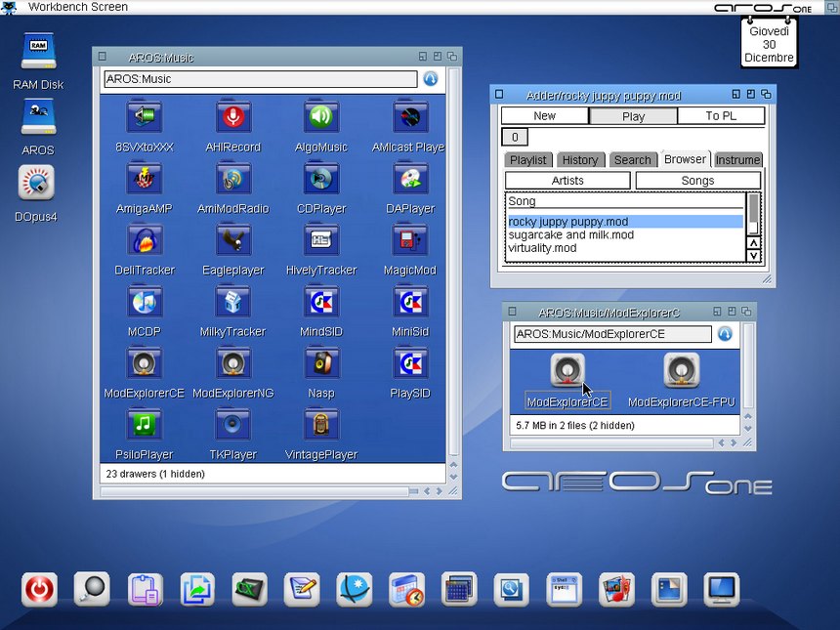Select the HivelyTracker drawer icon
The image size is (840, 630).
click(321, 239)
